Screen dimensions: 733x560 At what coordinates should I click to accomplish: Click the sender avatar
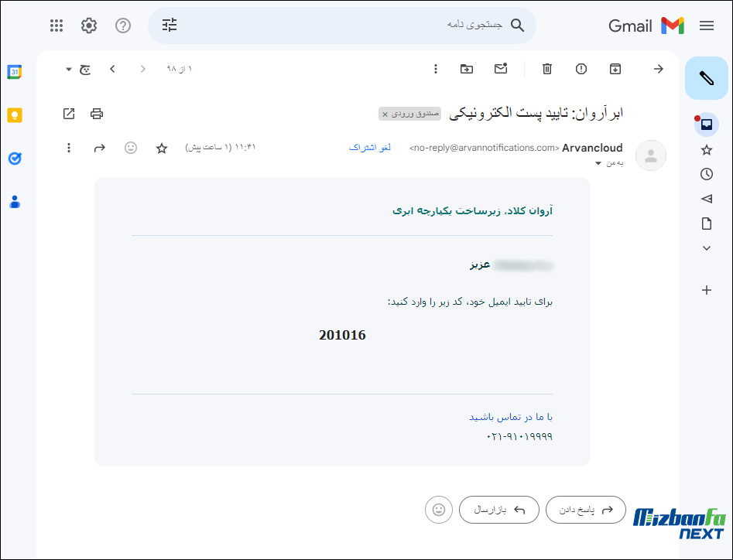tap(651, 155)
